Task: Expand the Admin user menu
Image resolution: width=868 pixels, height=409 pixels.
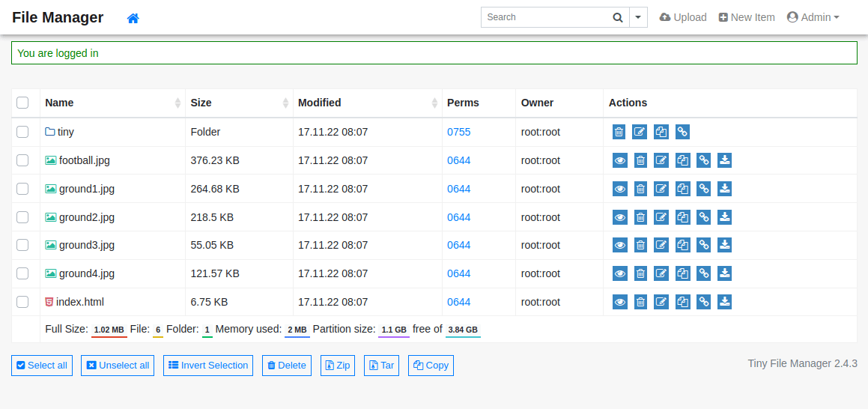Action: [813, 17]
